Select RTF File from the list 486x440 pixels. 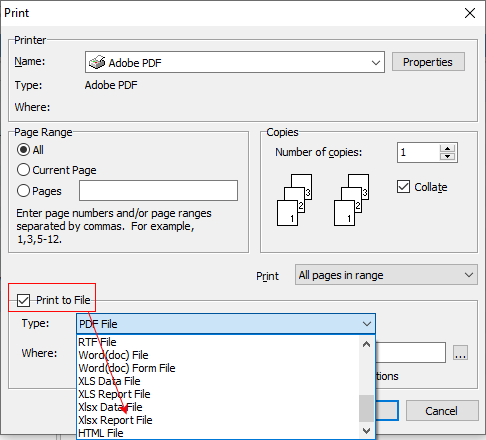coord(218,342)
